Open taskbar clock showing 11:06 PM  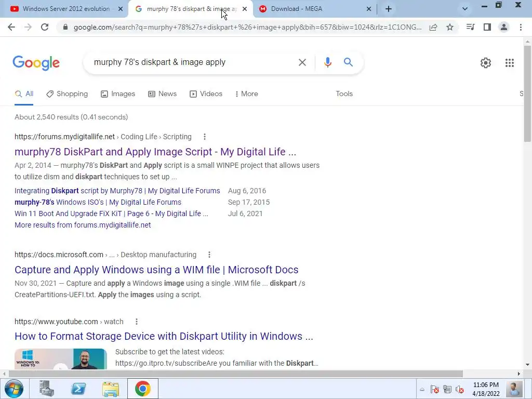tap(486, 389)
